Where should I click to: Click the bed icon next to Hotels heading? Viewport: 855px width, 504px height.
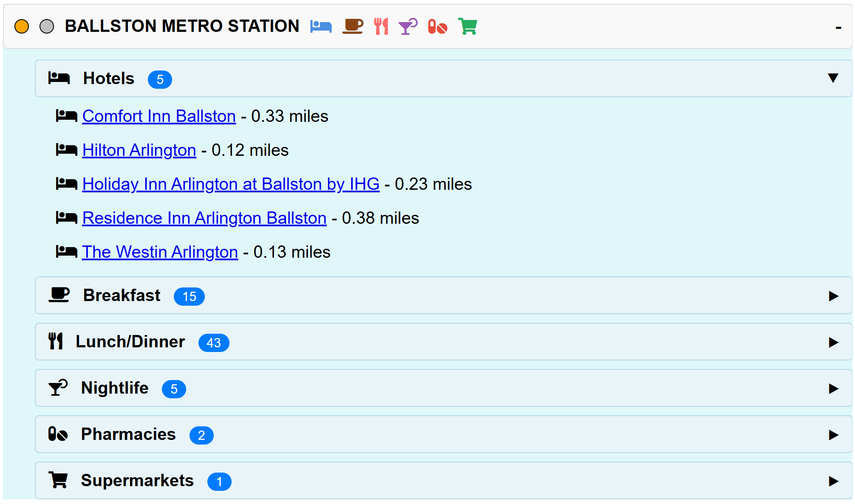click(58, 78)
